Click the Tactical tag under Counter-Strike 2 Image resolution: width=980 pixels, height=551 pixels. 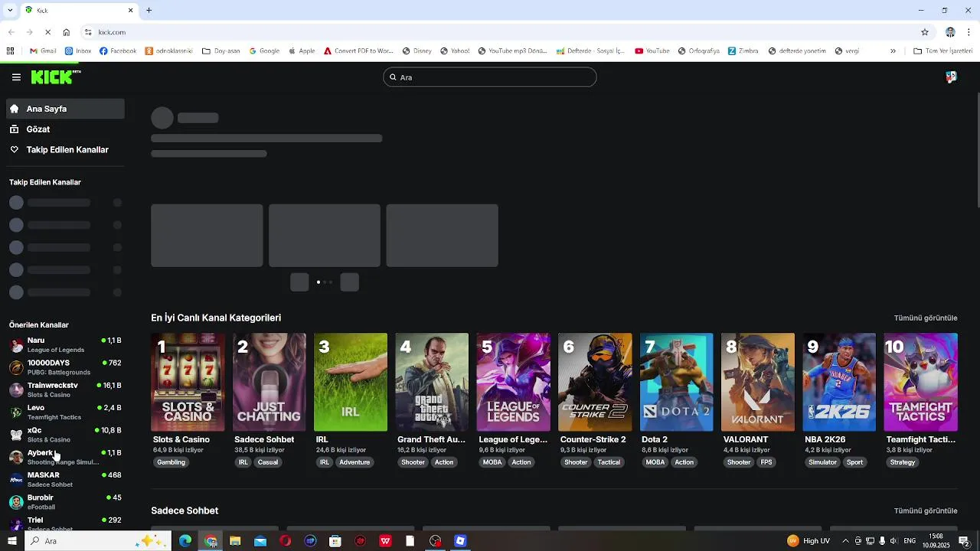pos(609,462)
